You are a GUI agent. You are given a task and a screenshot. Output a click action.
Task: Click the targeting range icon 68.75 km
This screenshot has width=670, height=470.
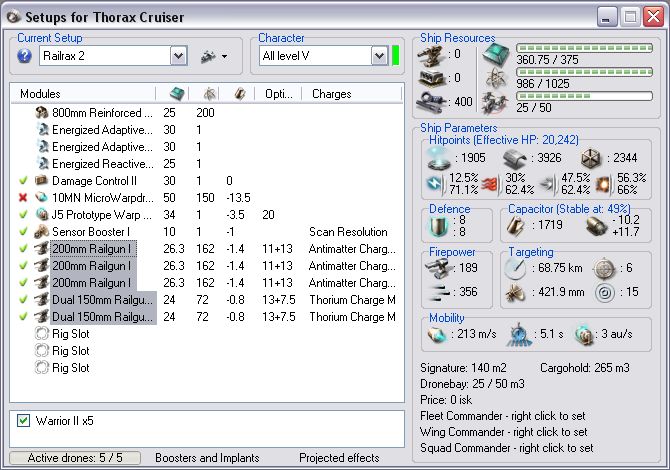(x=515, y=268)
